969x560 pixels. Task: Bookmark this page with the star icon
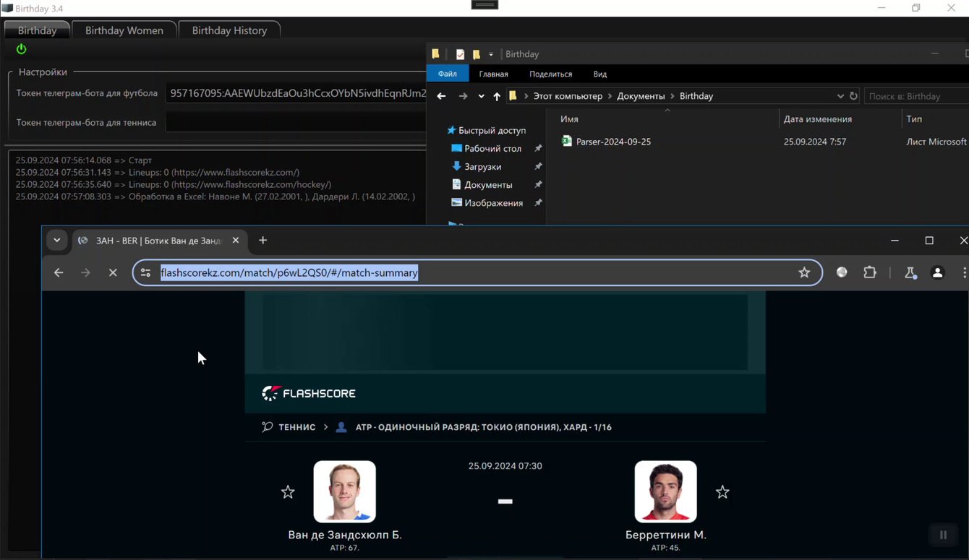click(x=804, y=272)
